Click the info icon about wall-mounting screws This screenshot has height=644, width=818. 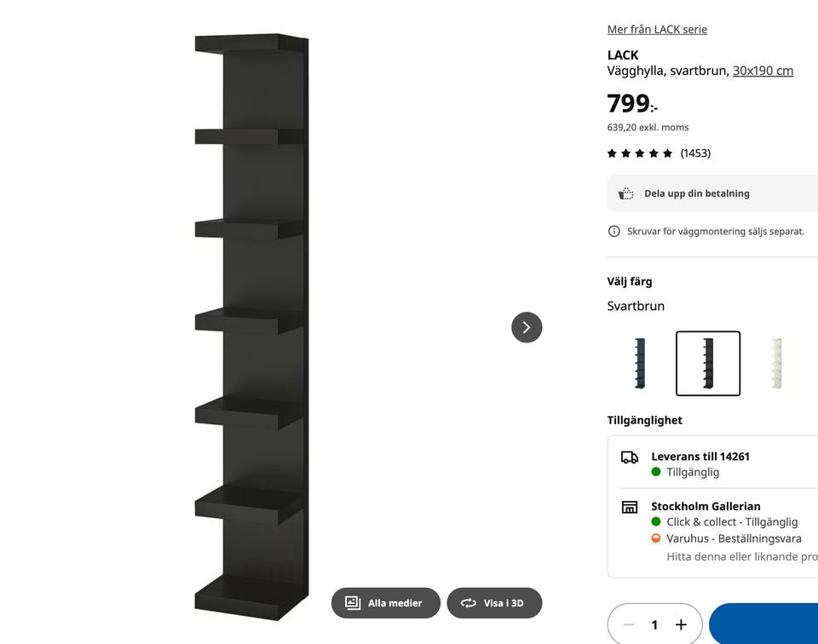click(614, 231)
